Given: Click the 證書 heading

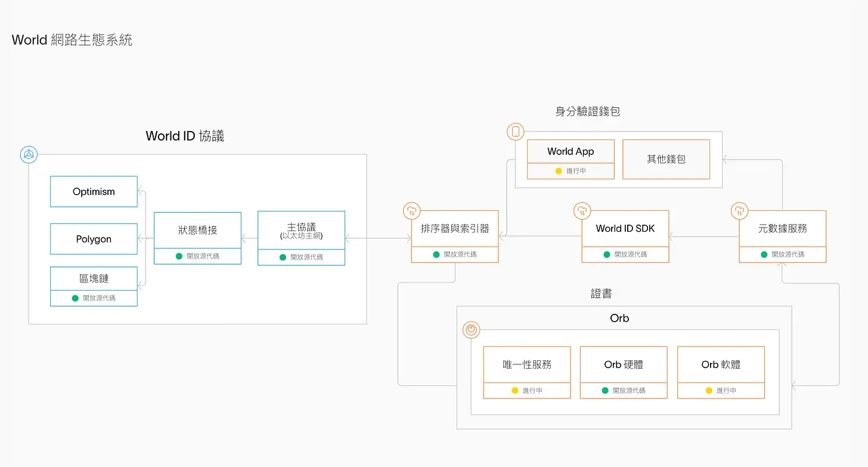Looking at the screenshot, I should click(x=601, y=294).
